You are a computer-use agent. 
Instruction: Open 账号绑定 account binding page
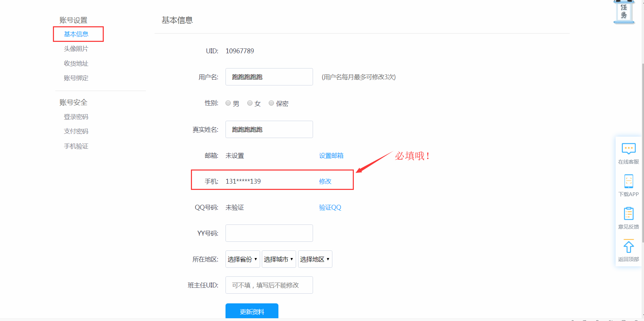click(76, 78)
